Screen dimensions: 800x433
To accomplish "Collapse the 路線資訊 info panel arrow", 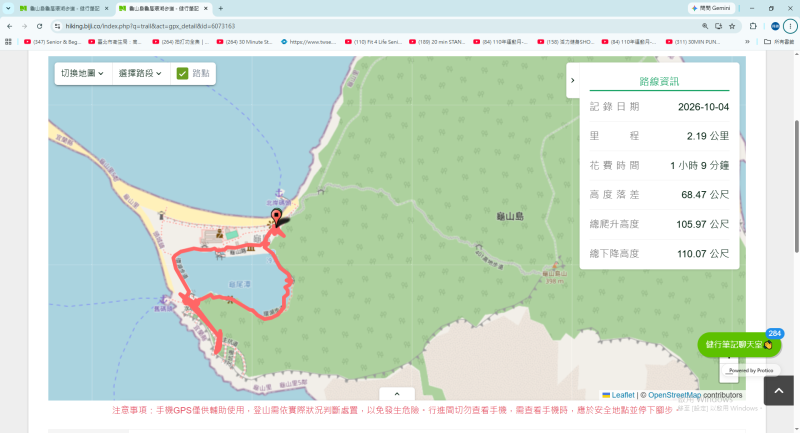I will [572, 80].
